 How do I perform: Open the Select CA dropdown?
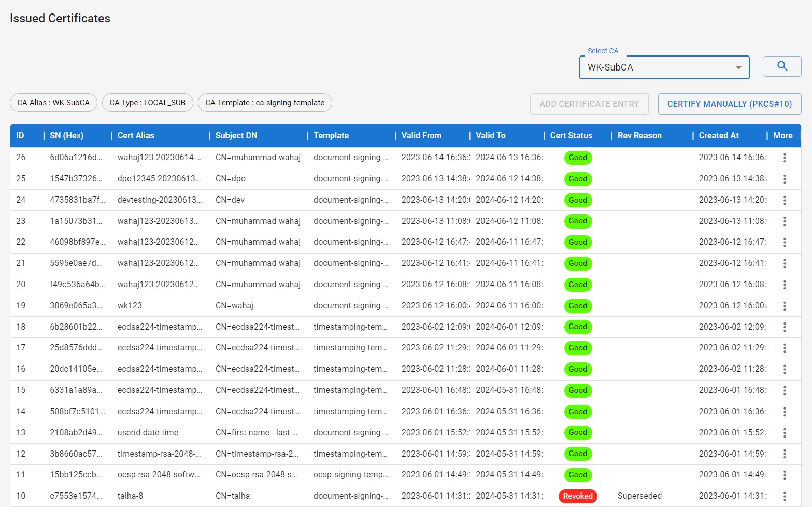[664, 67]
